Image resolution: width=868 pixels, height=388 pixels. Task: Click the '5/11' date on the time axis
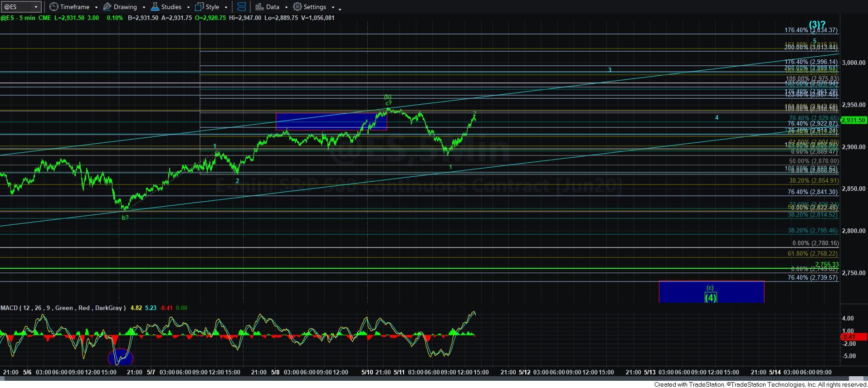point(399,372)
